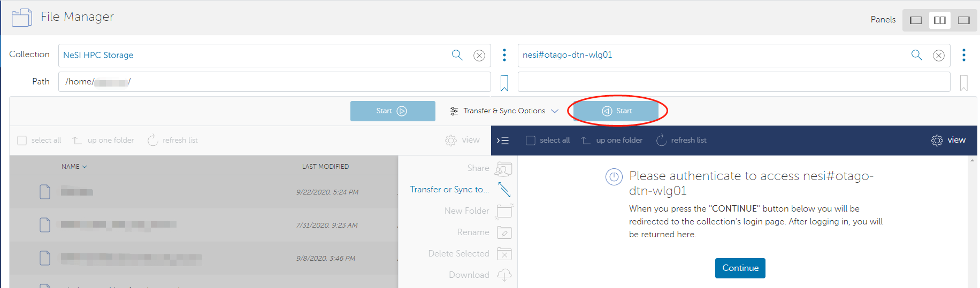Click the empty right panel Path field
The height and width of the screenshot is (288, 980).
733,82
